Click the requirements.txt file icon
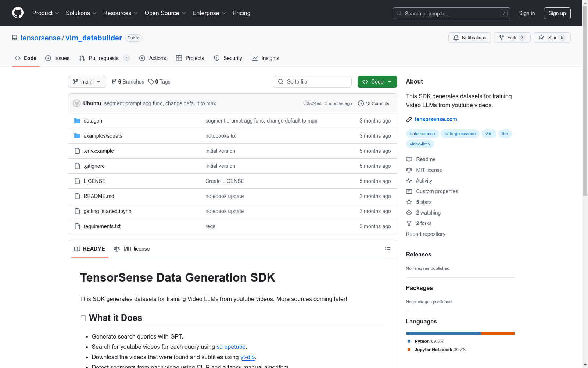Screen dimensions: 588x368 (77, 226)
